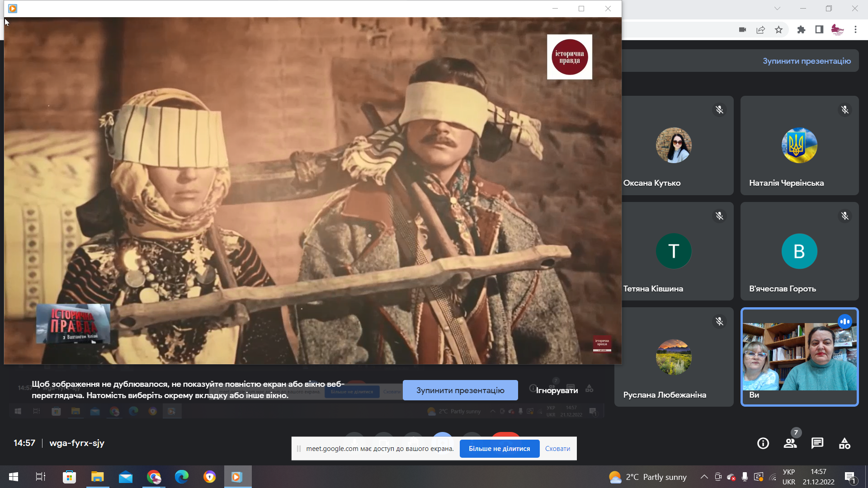This screenshot has width=868, height=488.
Task: Click the Chrome extensions puzzle icon
Action: pyautogui.click(x=801, y=30)
